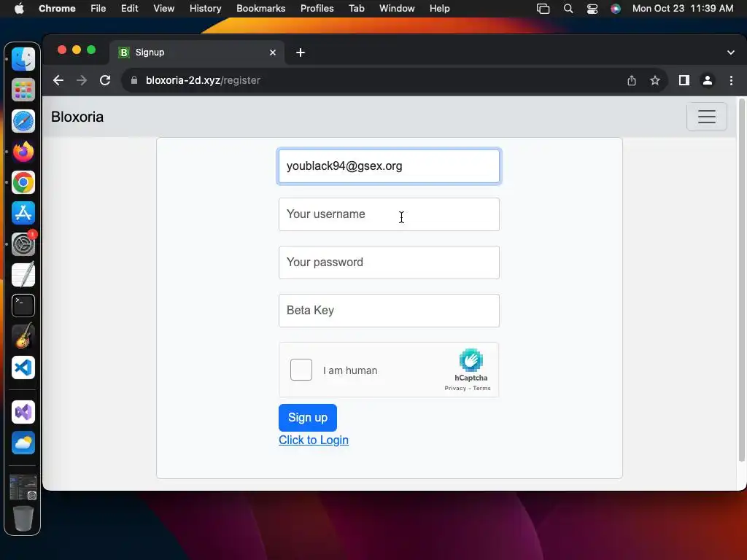Screen dimensions: 747x560
Task: Open the History menu
Action: click(205, 9)
